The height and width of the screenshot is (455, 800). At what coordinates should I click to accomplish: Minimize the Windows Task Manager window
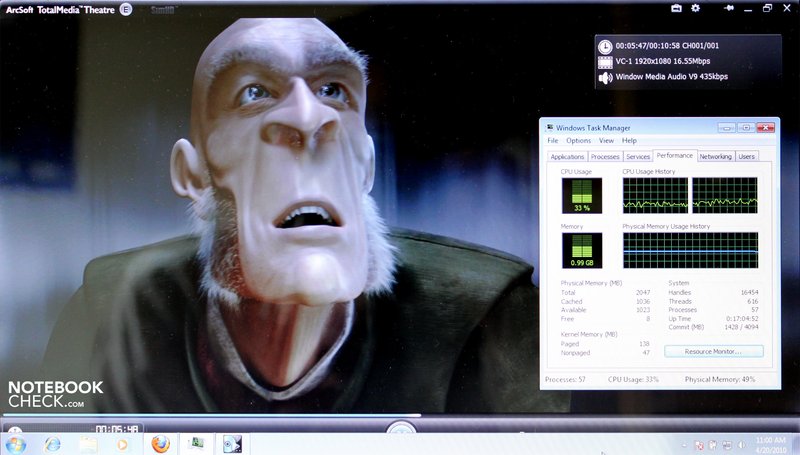[x=727, y=128]
